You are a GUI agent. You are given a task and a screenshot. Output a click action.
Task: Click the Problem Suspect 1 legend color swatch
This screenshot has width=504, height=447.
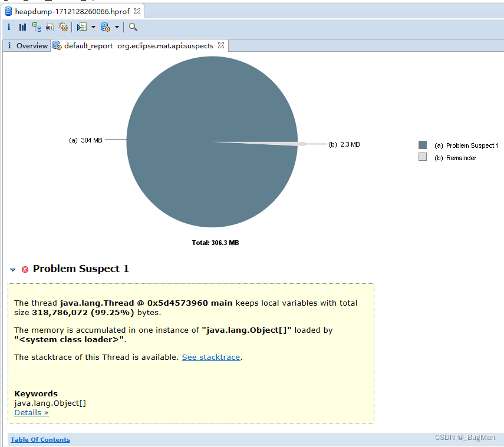(x=423, y=145)
